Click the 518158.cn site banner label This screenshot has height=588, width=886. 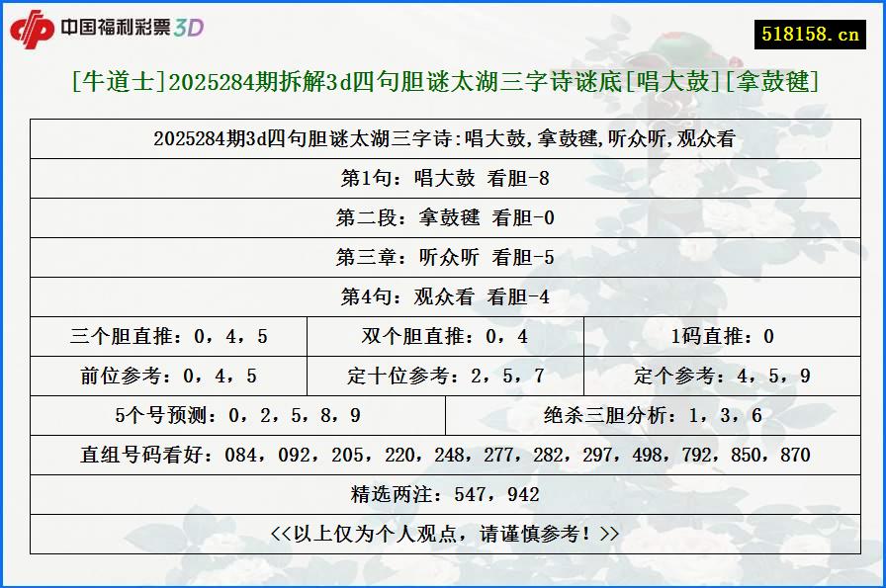tap(811, 30)
